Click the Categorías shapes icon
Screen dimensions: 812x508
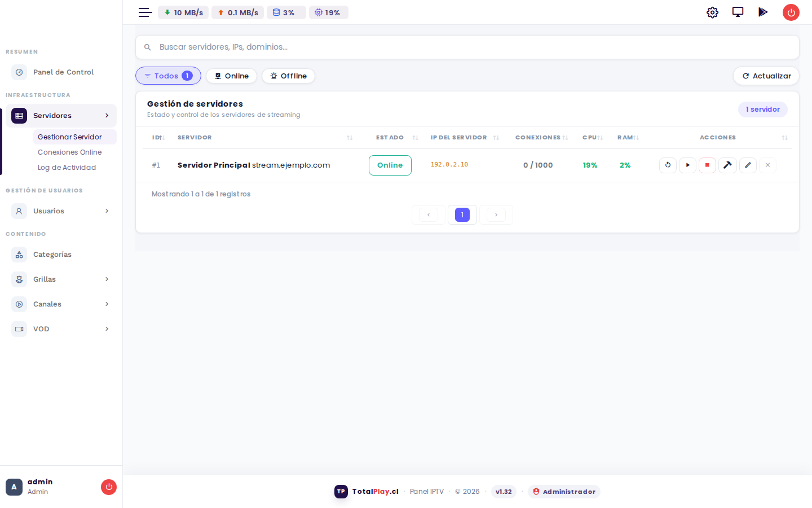19,255
